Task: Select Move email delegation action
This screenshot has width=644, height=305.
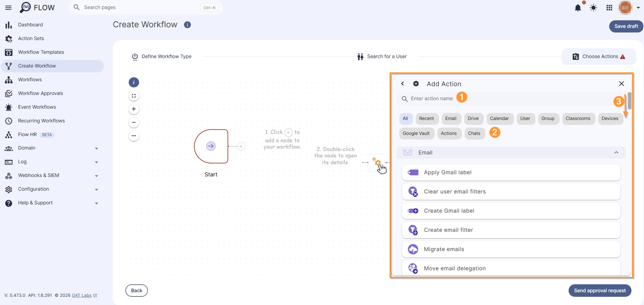Action: (x=511, y=268)
